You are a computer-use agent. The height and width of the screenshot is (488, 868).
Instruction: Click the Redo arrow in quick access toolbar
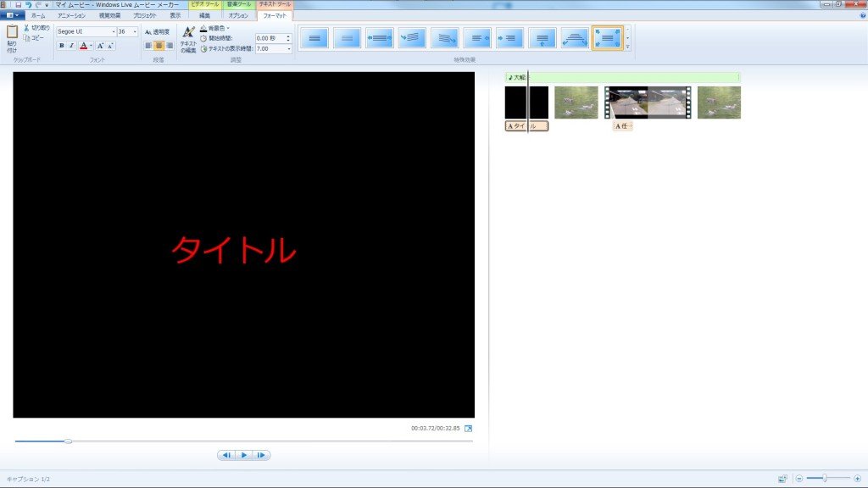(38, 4)
